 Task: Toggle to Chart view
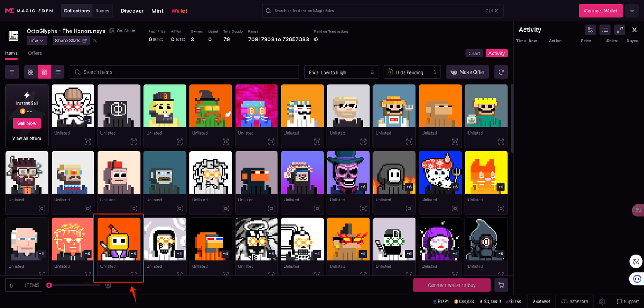coord(474,53)
